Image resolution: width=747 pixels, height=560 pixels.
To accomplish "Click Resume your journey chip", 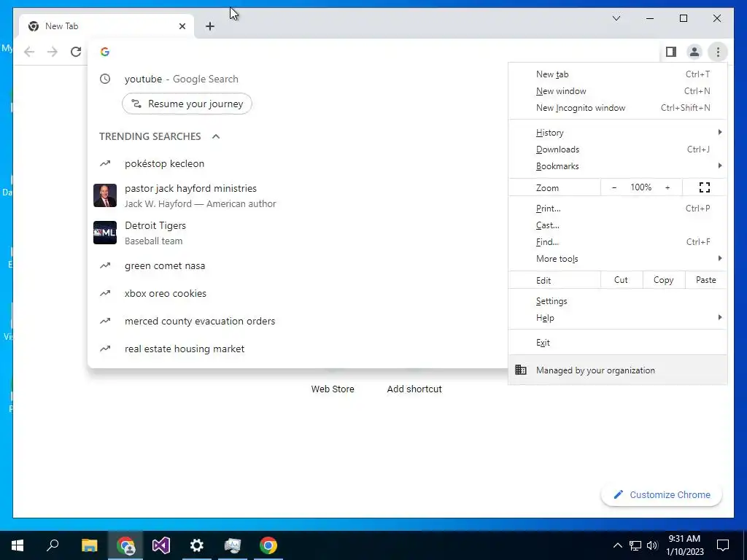I will (x=187, y=104).
